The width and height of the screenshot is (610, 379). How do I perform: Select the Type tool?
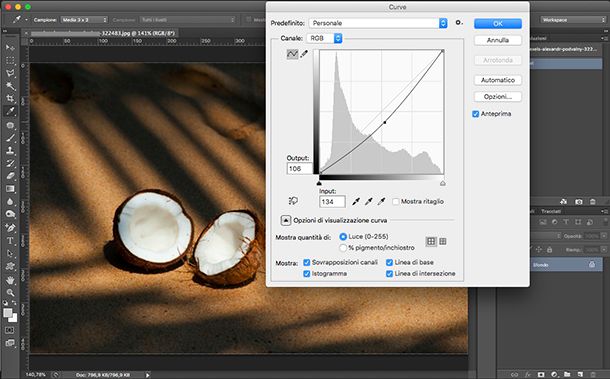point(10,241)
